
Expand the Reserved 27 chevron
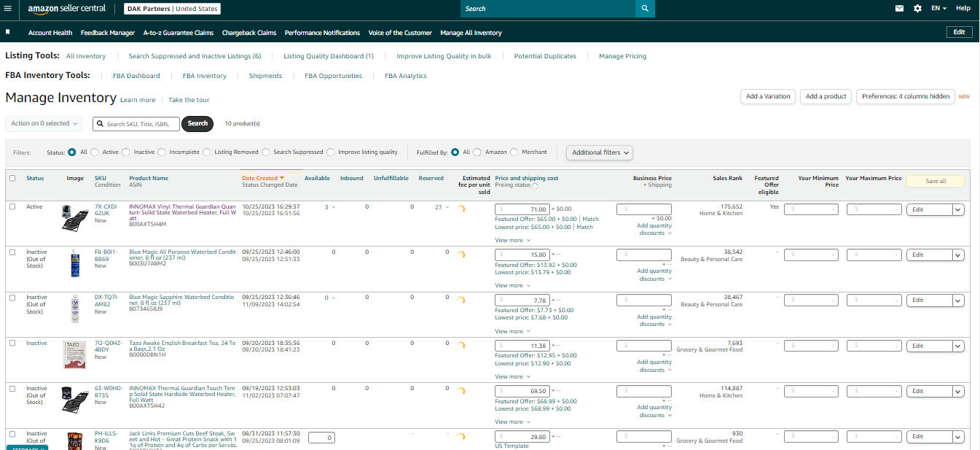(448, 207)
